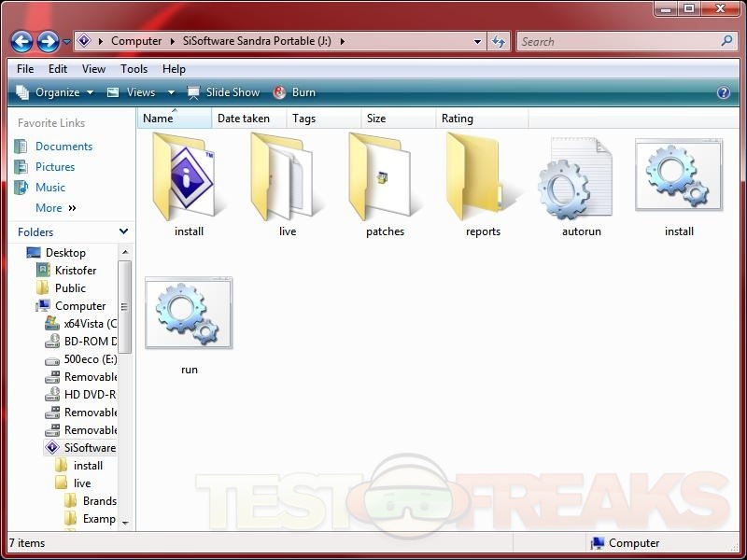The width and height of the screenshot is (747, 560).
Task: Go to Documents favorite link
Action: (x=63, y=147)
